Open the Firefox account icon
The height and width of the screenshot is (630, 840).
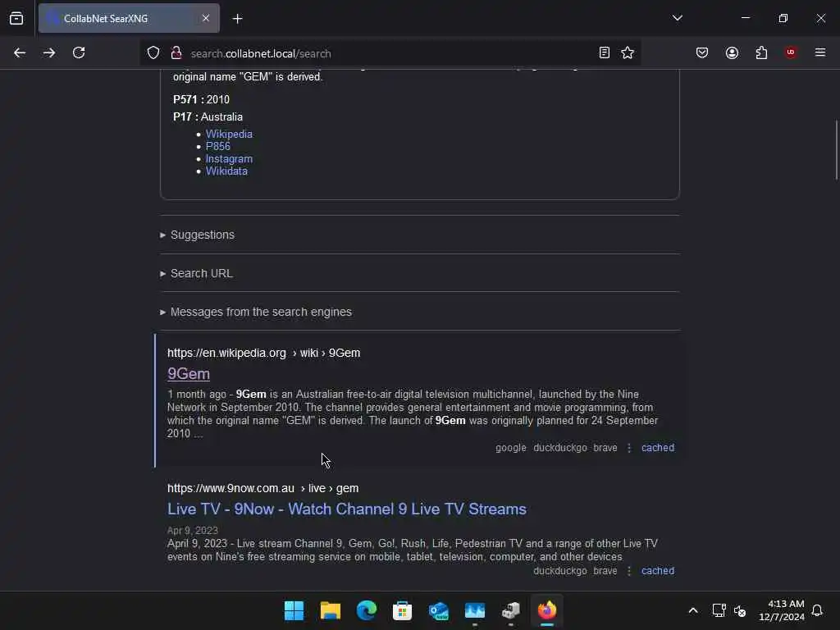tap(732, 53)
